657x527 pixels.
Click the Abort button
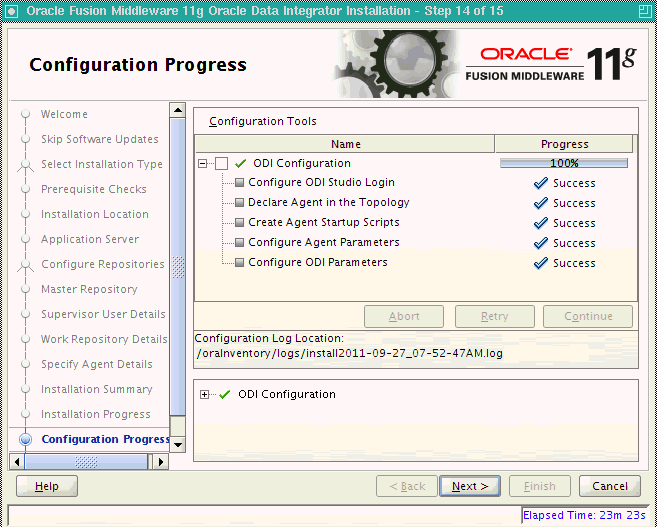[x=404, y=316]
